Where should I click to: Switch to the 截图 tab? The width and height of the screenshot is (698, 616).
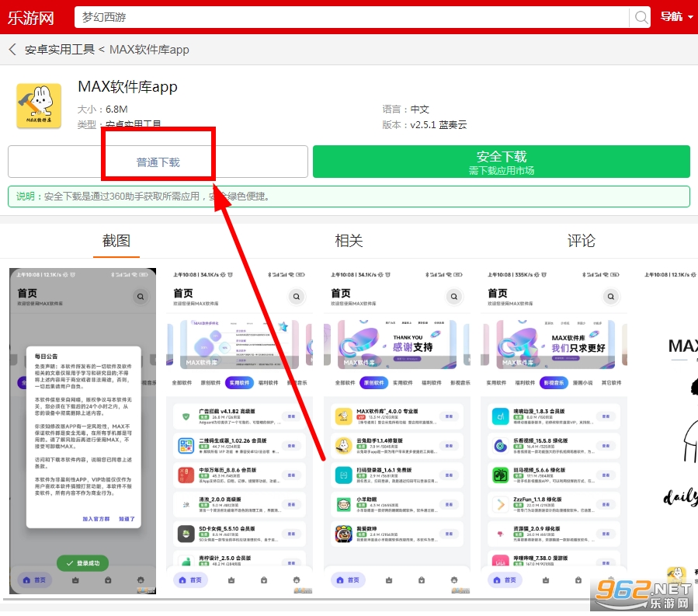click(x=116, y=241)
